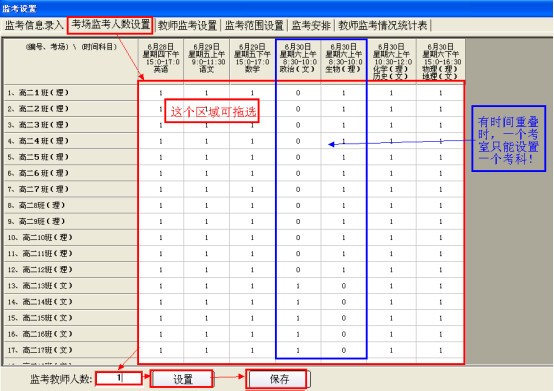This screenshot has width=554, height=391.
Task: Select the 英语 column header for 6月28日
Action: [x=161, y=60]
